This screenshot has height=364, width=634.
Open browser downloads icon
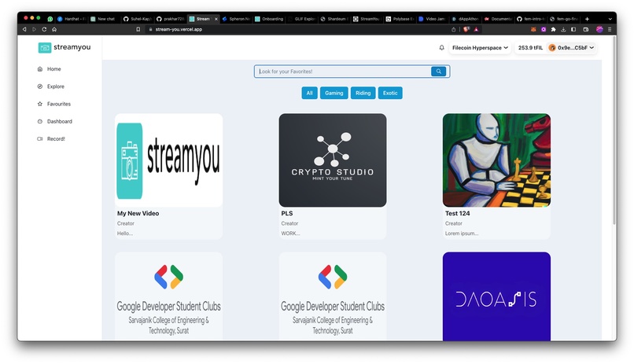[x=563, y=29]
